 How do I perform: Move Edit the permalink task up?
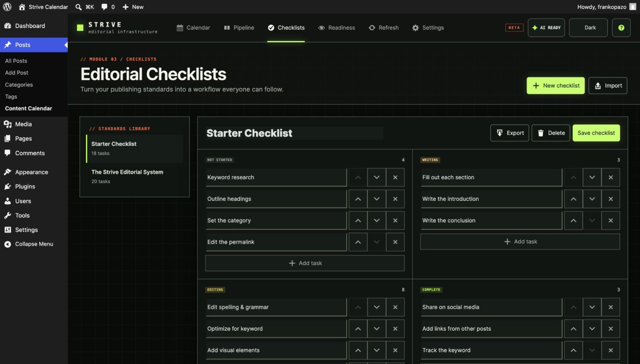[x=358, y=242]
